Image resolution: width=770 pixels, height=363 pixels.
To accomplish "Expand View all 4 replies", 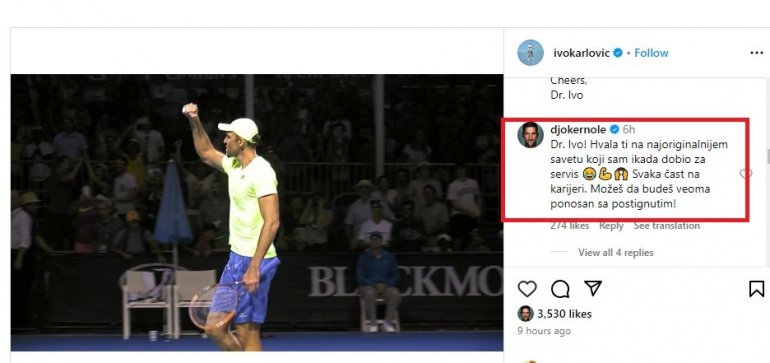I will (615, 252).
